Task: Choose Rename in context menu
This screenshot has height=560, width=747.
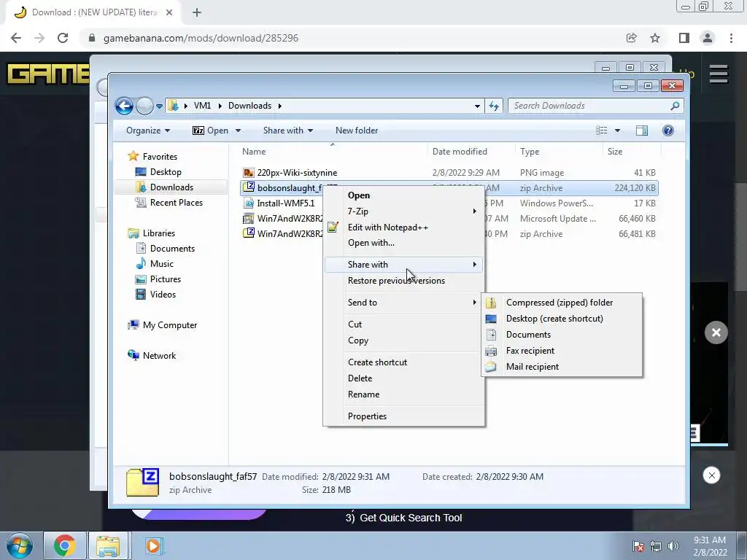Action: (x=404, y=394)
